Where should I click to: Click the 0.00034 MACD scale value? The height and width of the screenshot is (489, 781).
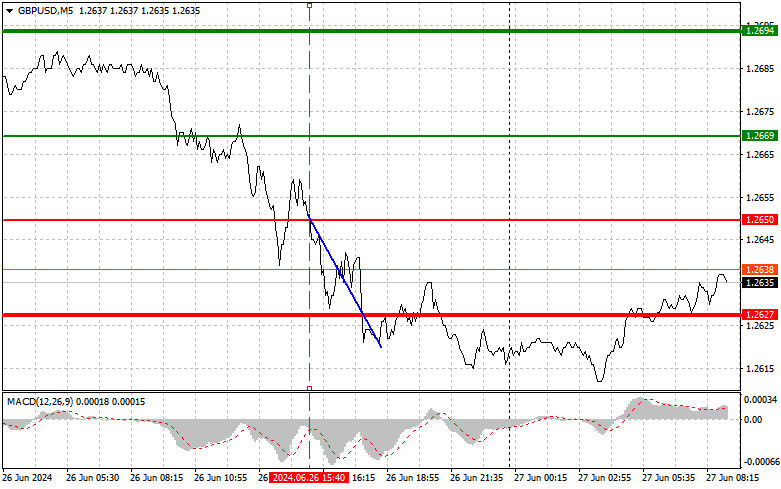[761, 399]
